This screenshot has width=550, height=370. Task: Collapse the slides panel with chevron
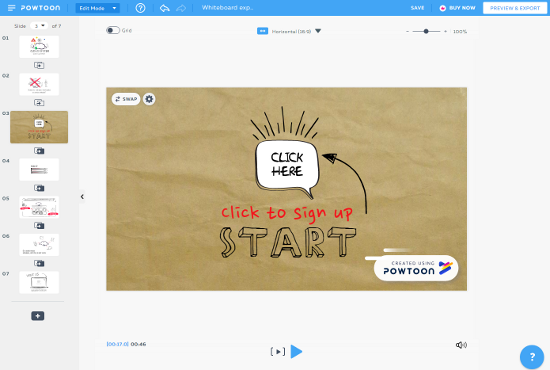pos(82,197)
